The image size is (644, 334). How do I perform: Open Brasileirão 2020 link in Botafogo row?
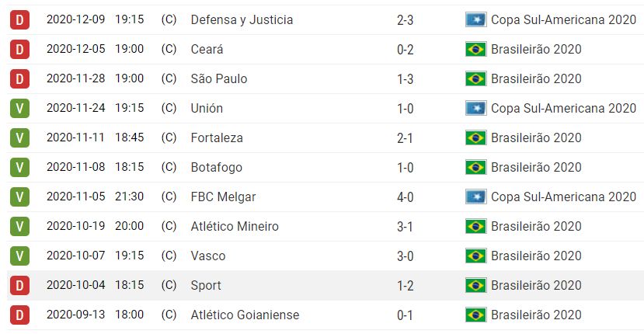coord(536,167)
